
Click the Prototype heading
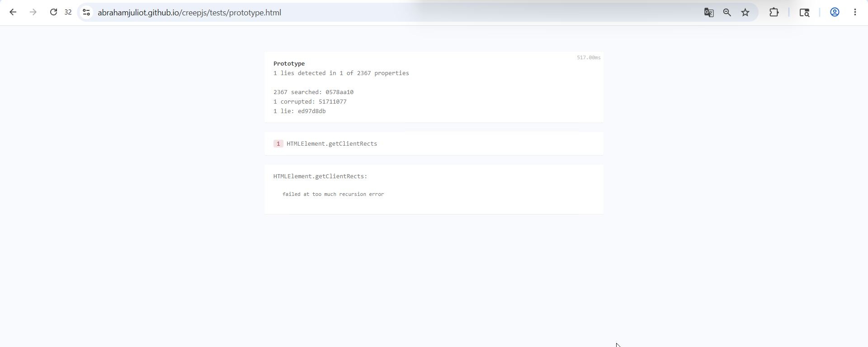tap(289, 64)
